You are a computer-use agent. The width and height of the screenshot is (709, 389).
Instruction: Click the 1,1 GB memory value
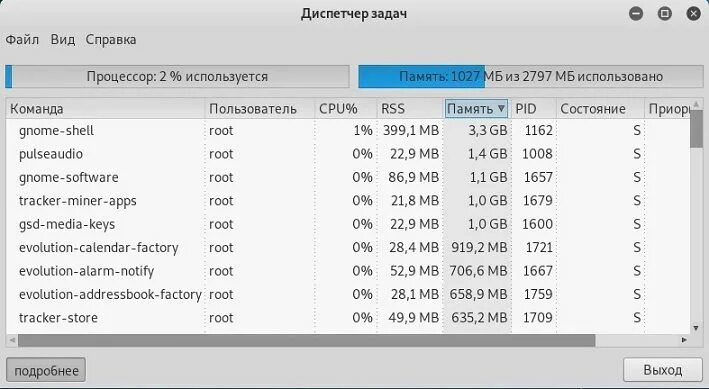point(488,178)
